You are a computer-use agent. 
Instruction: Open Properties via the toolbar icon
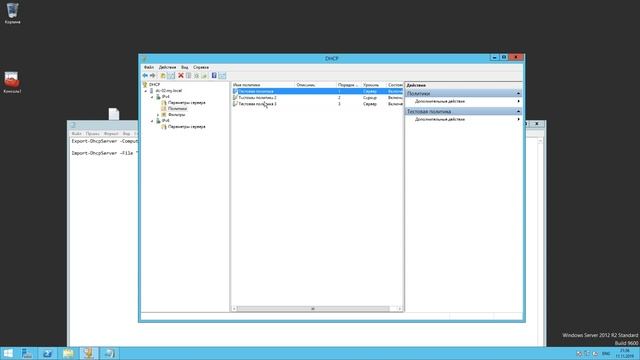(189, 76)
